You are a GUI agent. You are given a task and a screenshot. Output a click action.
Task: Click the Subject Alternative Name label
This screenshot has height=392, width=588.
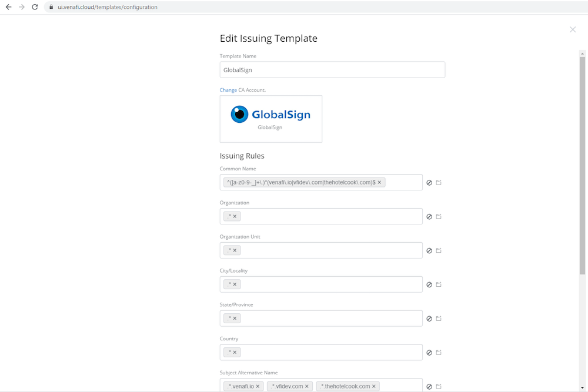[249, 373]
